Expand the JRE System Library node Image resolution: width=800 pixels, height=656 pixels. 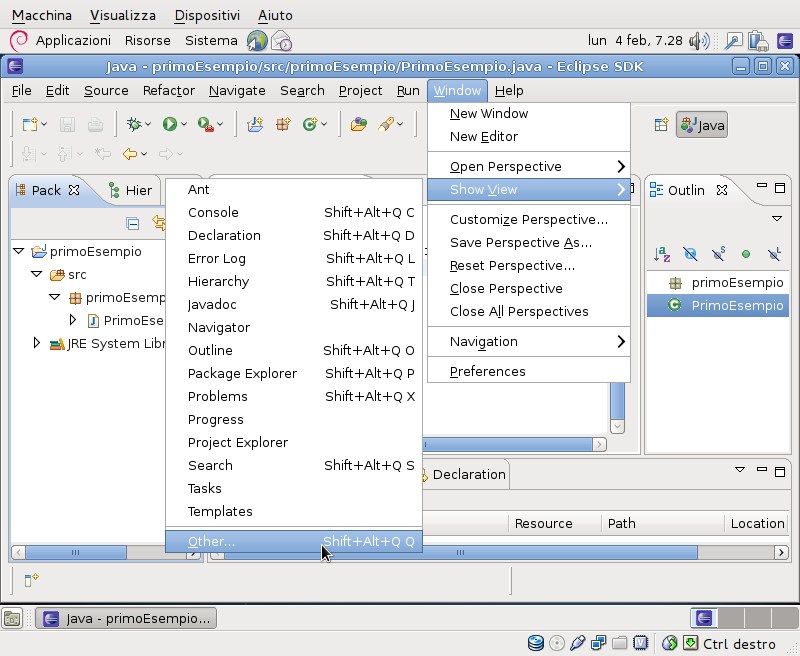click(x=36, y=343)
